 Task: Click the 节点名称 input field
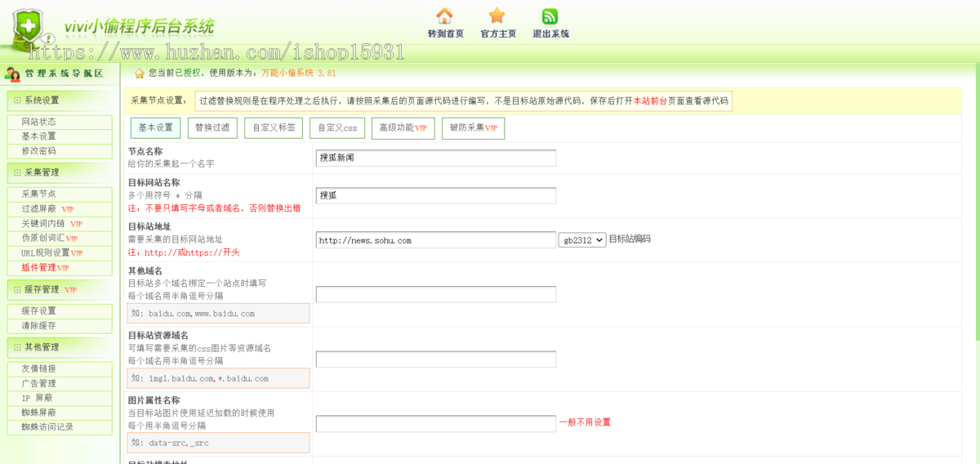pyautogui.click(x=435, y=158)
